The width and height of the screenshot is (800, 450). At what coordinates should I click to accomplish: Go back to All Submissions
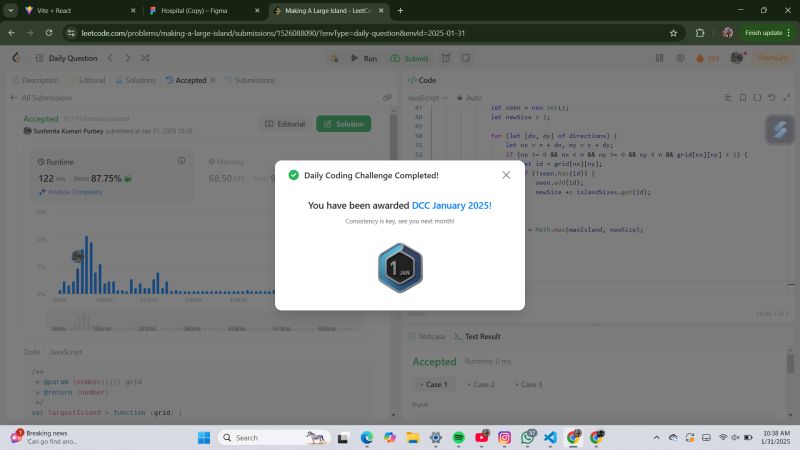point(41,98)
